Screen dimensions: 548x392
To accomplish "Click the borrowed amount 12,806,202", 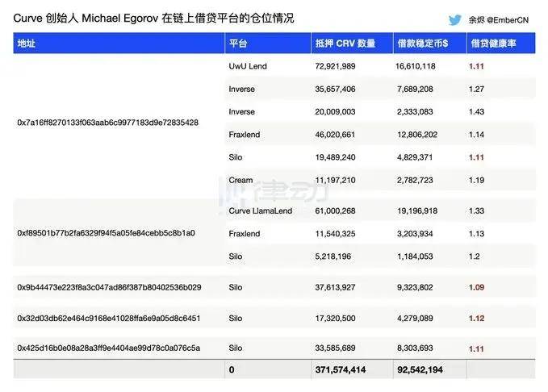I will tap(417, 135).
